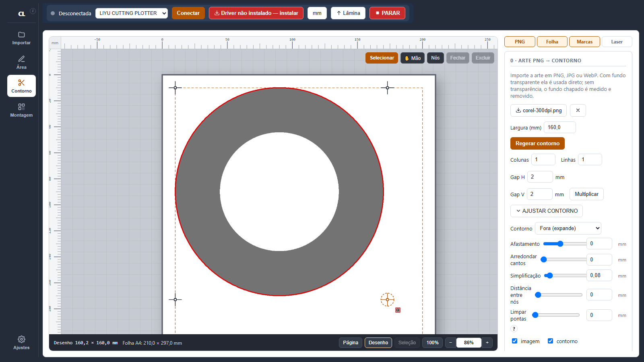Zoom out with the minus button
The height and width of the screenshot is (362, 644).
point(451,343)
